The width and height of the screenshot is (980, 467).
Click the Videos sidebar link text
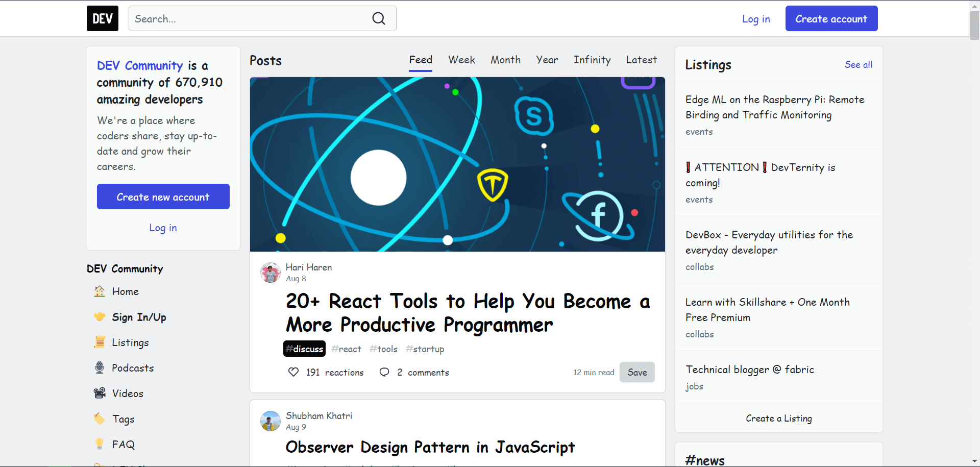[x=128, y=394]
